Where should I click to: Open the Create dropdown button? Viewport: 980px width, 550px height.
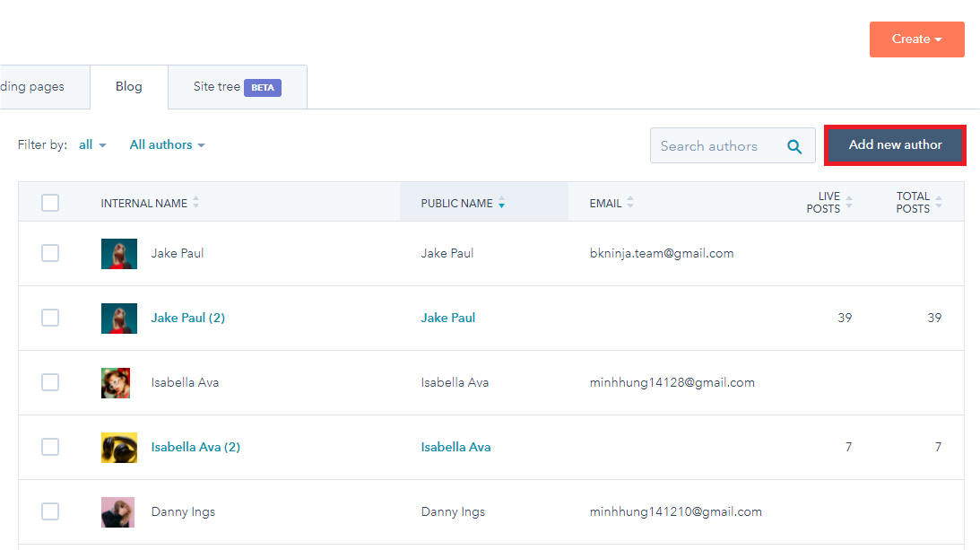(916, 39)
